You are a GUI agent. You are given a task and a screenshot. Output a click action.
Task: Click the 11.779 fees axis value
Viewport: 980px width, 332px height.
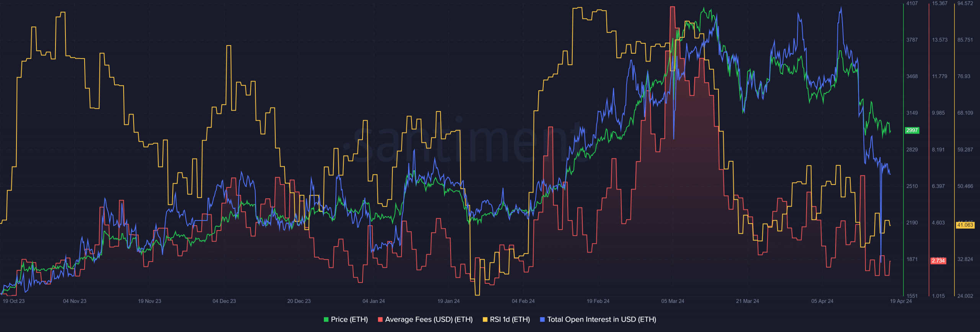click(940, 77)
